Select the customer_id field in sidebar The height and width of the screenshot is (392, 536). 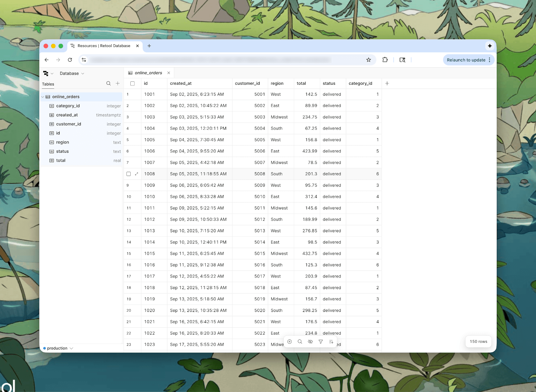coord(69,124)
